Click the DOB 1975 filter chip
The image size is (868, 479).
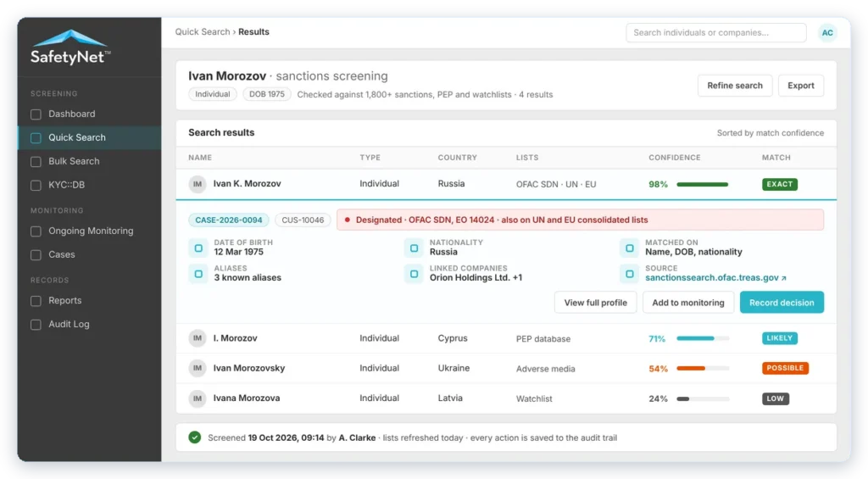(x=267, y=94)
